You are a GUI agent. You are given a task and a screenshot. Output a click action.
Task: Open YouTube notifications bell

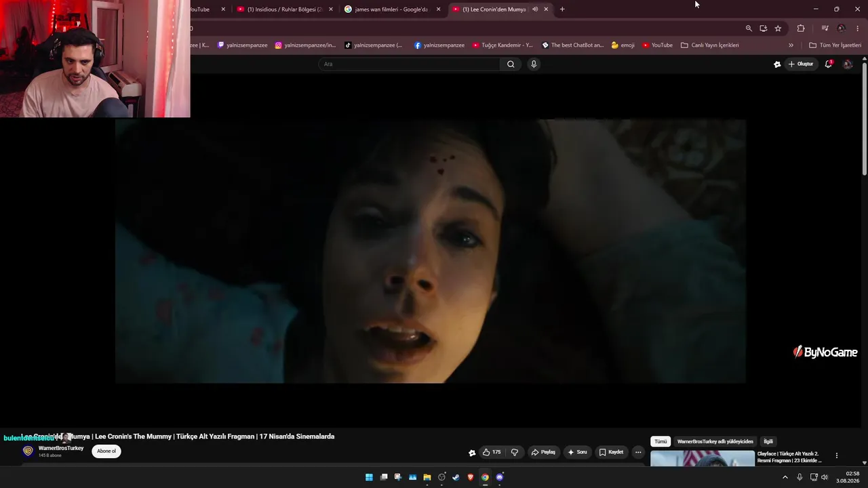pos(828,64)
